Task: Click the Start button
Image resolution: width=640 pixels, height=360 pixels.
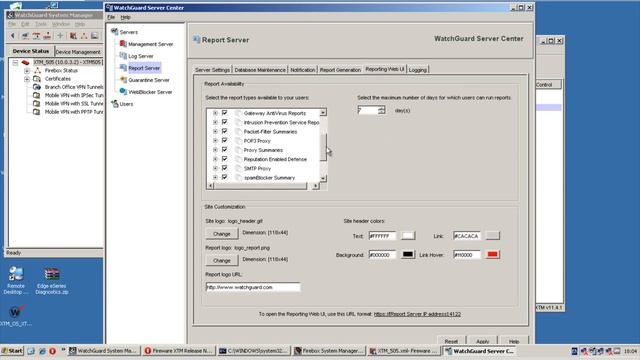Action: [x=12, y=351]
